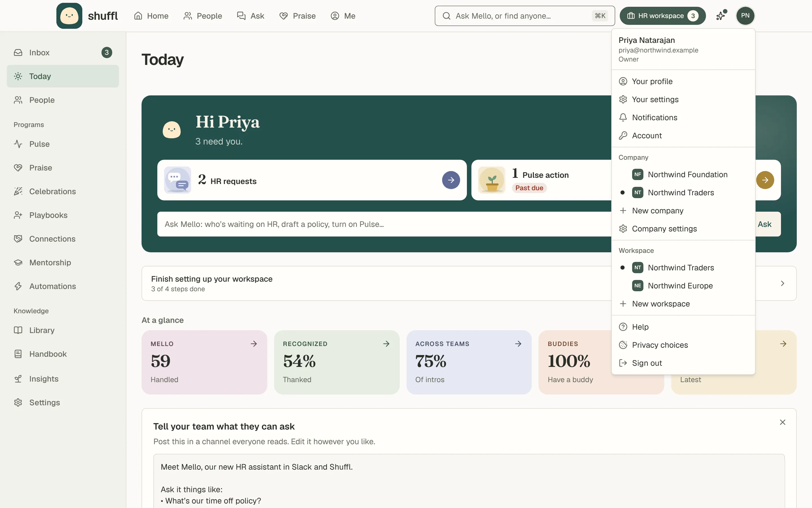The width and height of the screenshot is (812, 508).
Task: Open Company settings in the menu
Action: click(683, 229)
